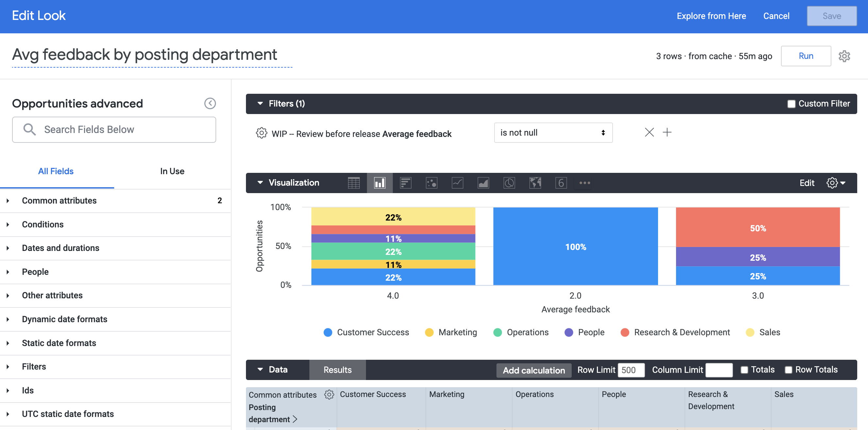Choose the pie chart visualization
This screenshot has height=430, width=868.
[x=509, y=183]
